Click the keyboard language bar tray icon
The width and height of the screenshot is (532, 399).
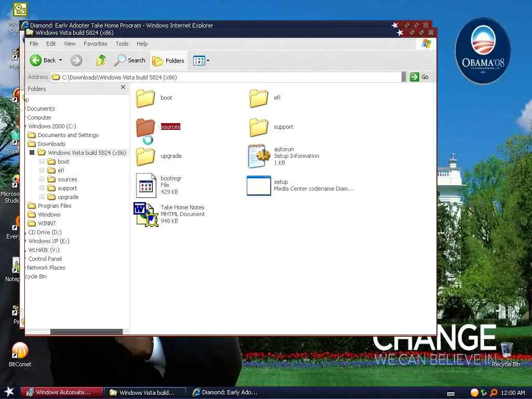(x=451, y=394)
